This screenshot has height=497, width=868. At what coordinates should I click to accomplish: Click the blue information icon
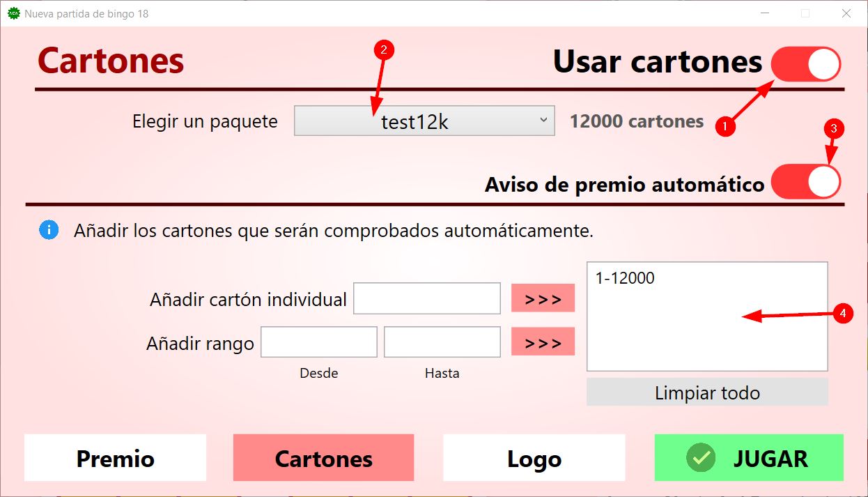(49, 229)
